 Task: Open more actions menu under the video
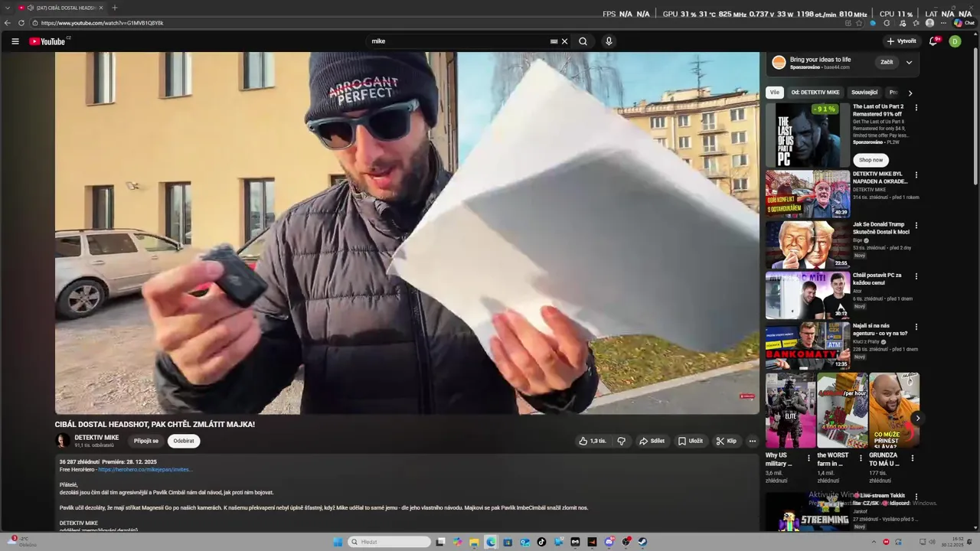[752, 441]
